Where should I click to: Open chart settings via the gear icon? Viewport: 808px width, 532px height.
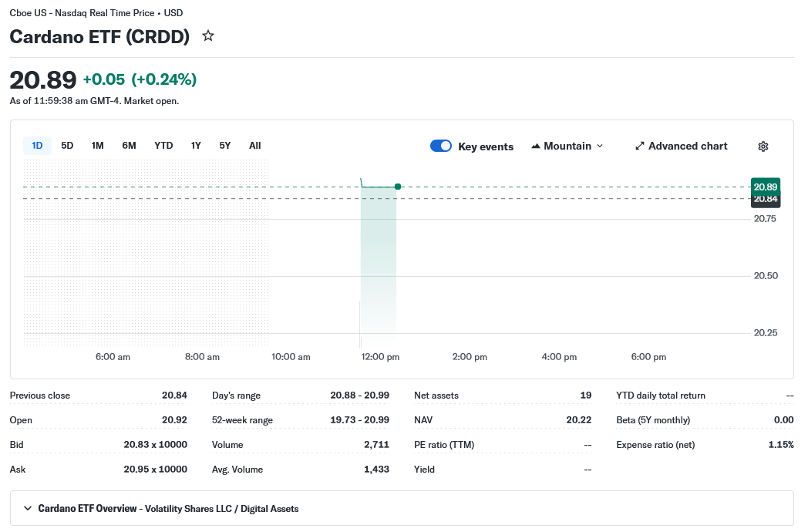[763, 146]
